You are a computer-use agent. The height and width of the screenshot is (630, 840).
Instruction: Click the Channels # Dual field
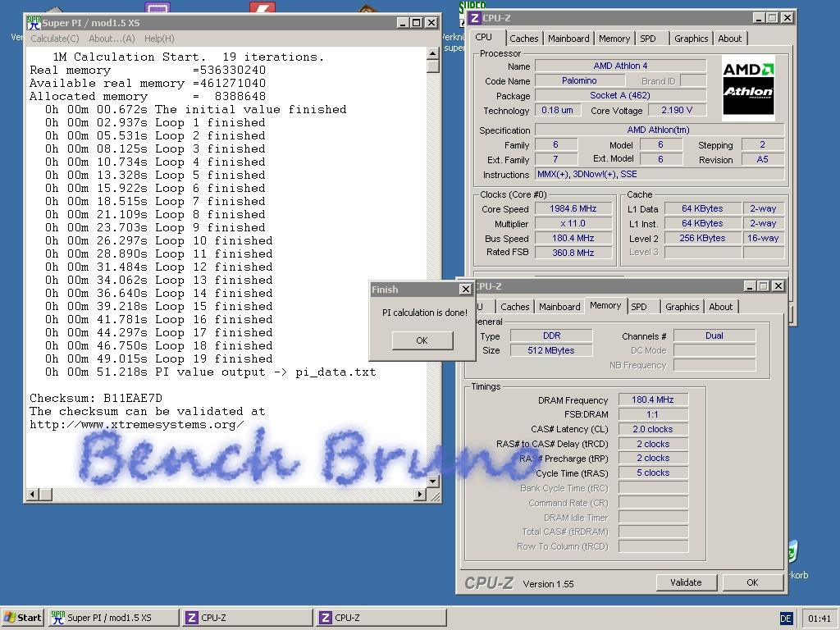(x=714, y=336)
